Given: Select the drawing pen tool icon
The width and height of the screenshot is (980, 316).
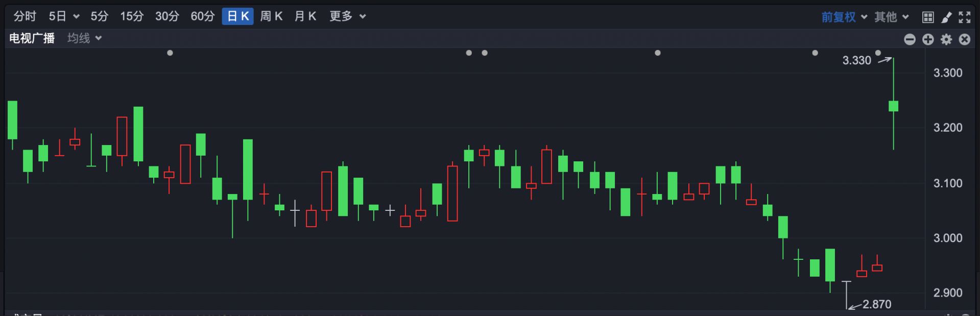Looking at the screenshot, I should pos(946,17).
